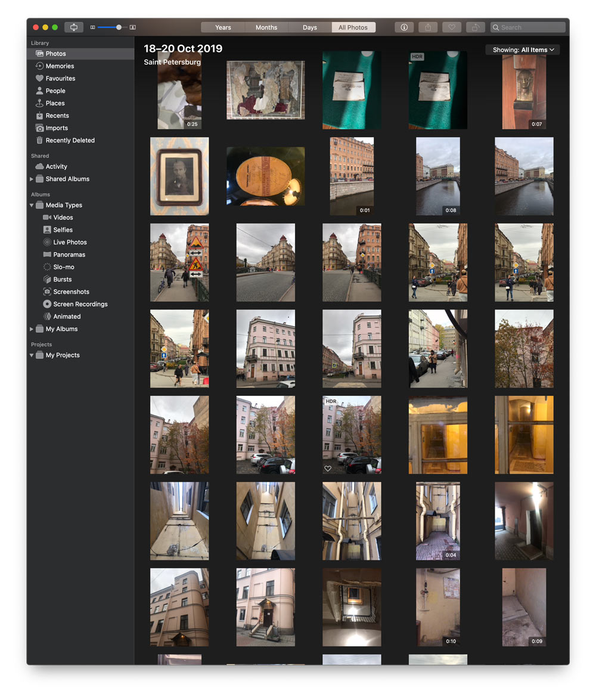
Task: Open Places in the sidebar
Action: tap(55, 103)
